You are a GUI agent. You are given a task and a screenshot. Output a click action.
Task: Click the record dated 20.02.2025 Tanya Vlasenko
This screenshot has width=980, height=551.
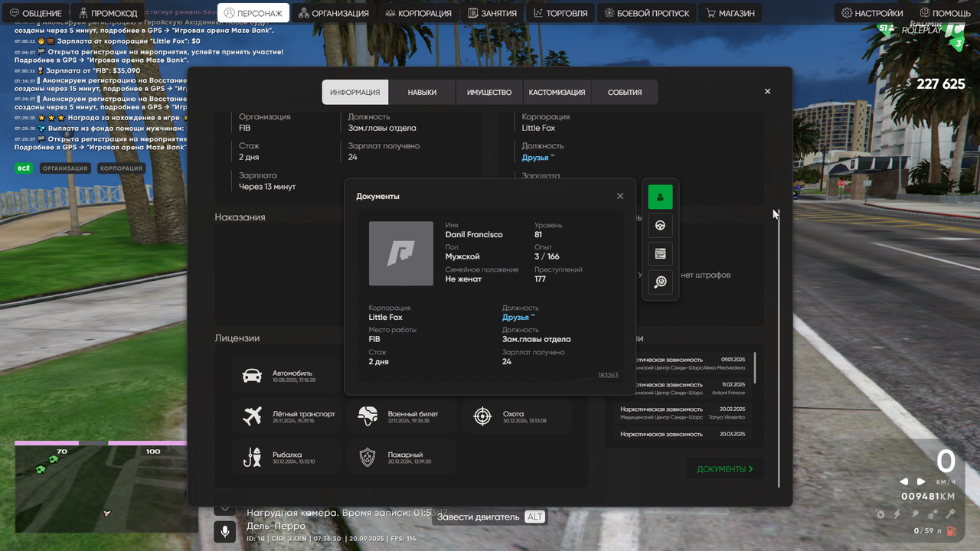tap(682, 413)
